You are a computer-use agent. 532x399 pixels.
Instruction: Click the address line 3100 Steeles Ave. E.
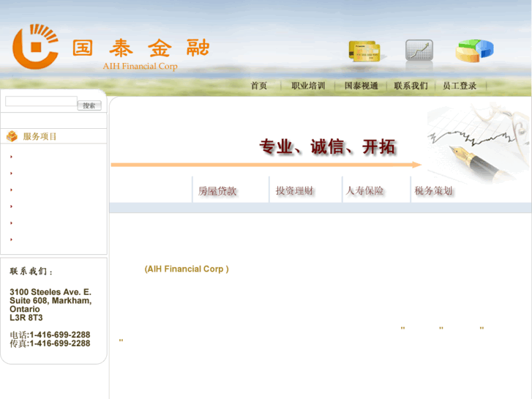pyautogui.click(x=50, y=292)
